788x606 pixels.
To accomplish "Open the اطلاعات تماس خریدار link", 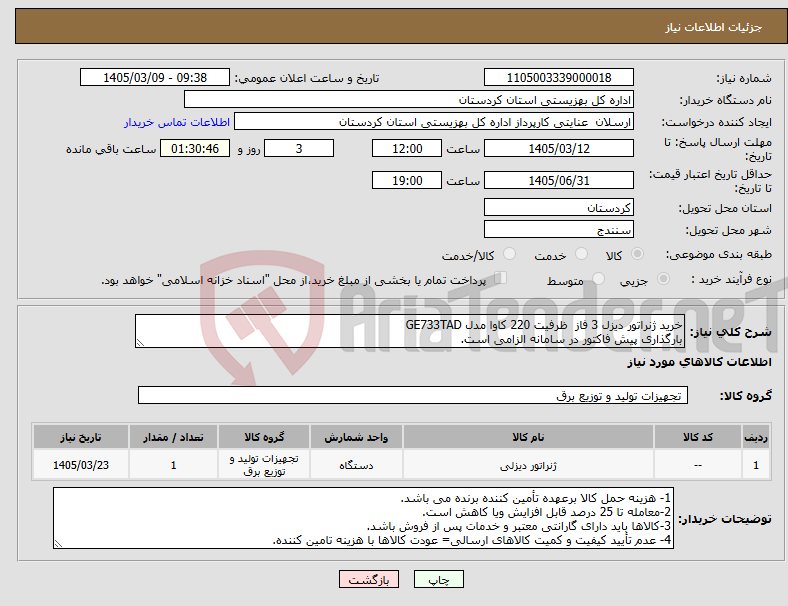I will [x=177, y=122].
